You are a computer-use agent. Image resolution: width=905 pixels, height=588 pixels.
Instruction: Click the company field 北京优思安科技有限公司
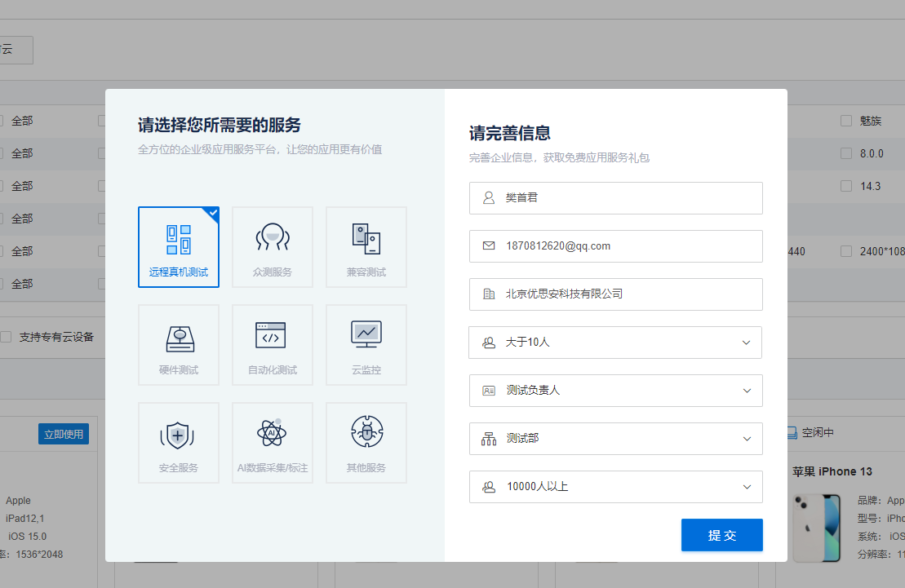(616, 294)
